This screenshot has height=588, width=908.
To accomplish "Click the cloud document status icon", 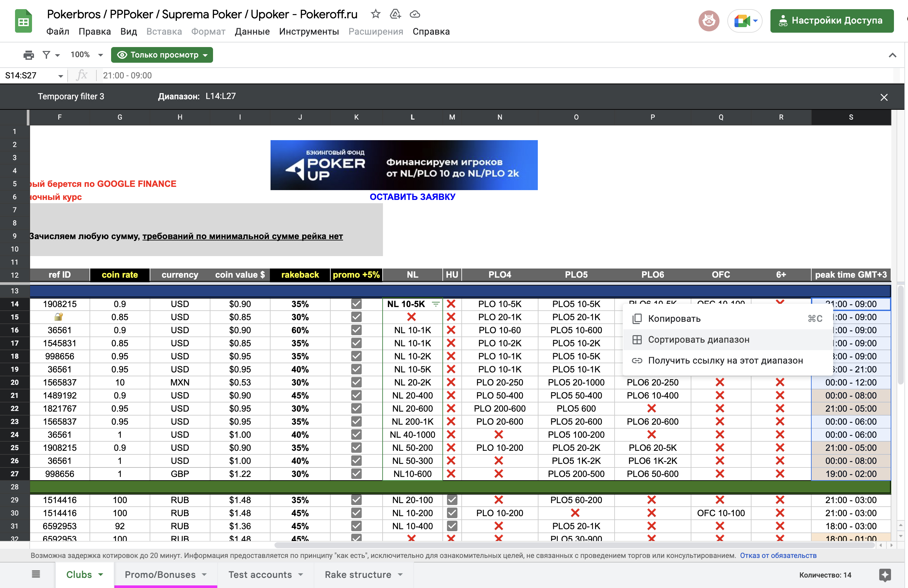I will (x=415, y=14).
